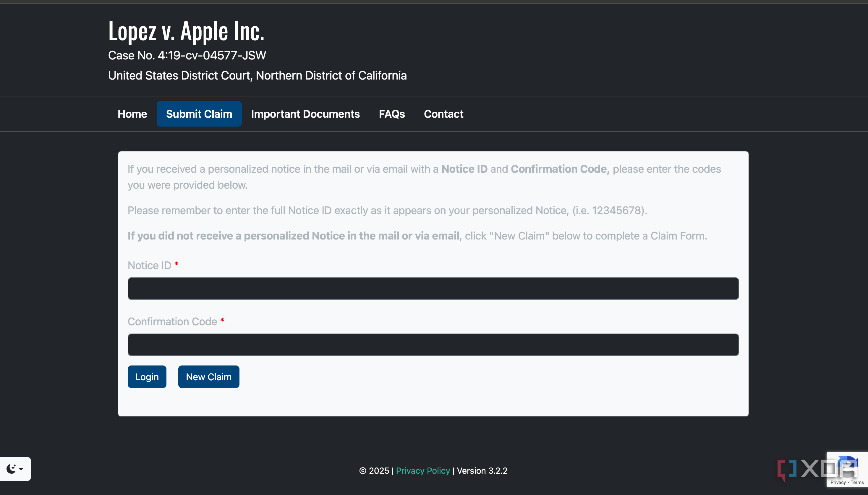Select the Submit Claim tab
The width and height of the screenshot is (868, 495).
(x=199, y=114)
